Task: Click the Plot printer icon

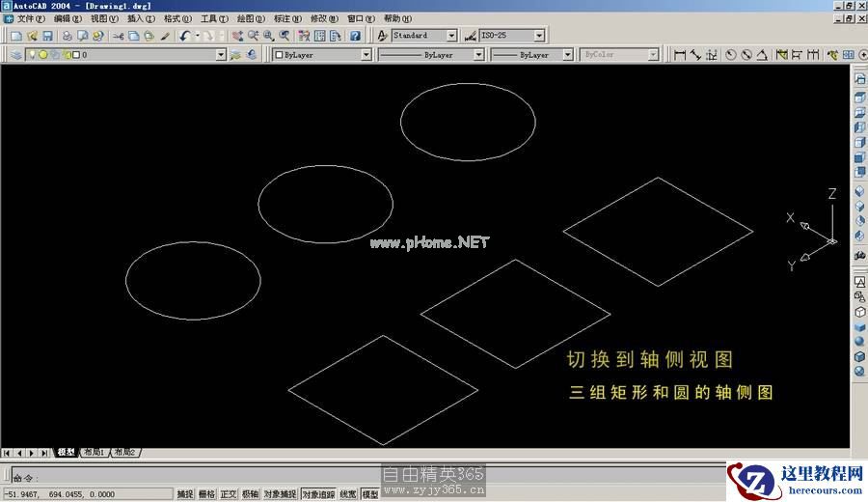Action: pyautogui.click(x=67, y=36)
